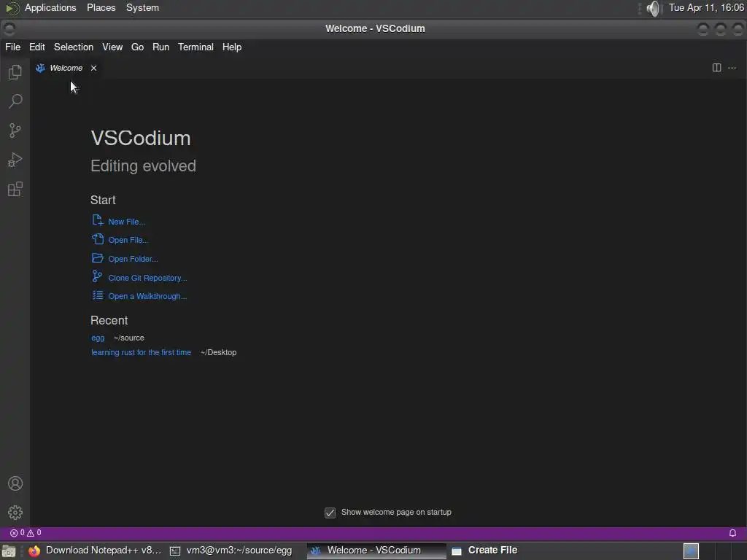Click the errors and warnings status indicator
The width and height of the screenshot is (747, 560).
click(x=26, y=533)
